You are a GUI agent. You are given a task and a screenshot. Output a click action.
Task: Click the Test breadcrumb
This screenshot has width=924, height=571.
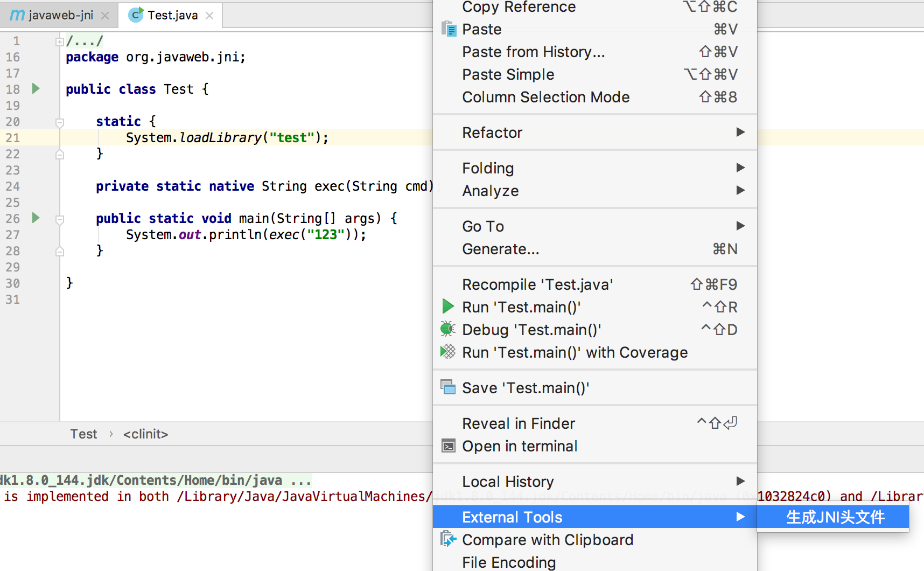pyautogui.click(x=83, y=434)
